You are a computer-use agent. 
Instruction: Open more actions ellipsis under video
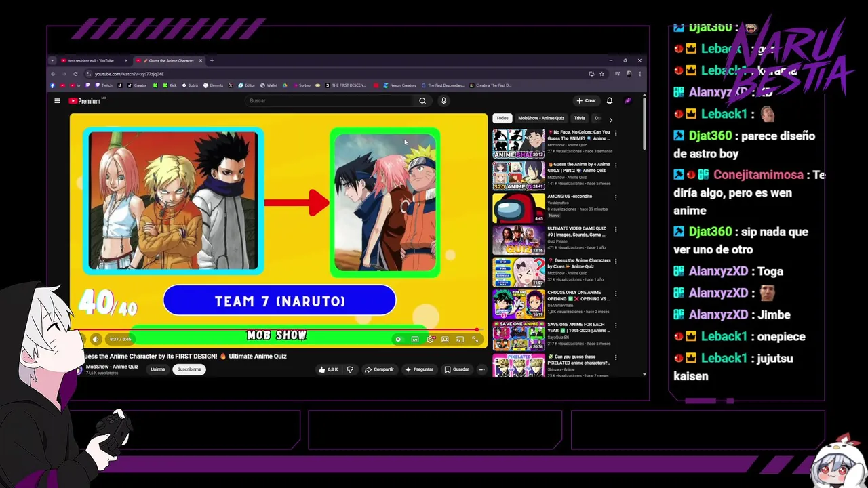[481, 369]
